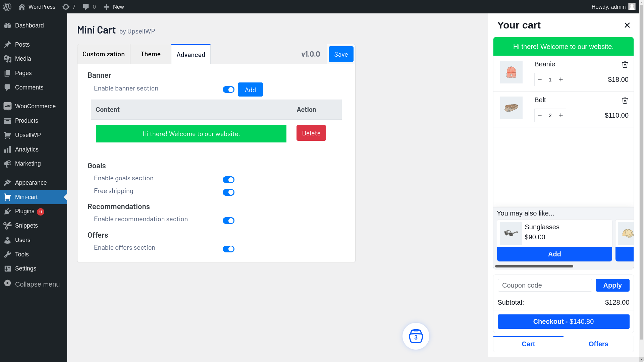Switch to the Theme tab
Screen dimensions: 644x362
click(x=151, y=54)
